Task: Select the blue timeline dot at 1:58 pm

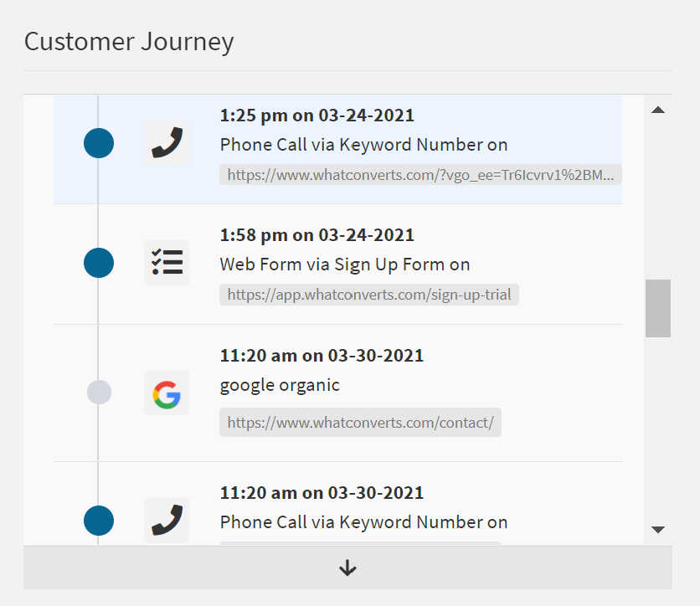Action: click(x=99, y=263)
